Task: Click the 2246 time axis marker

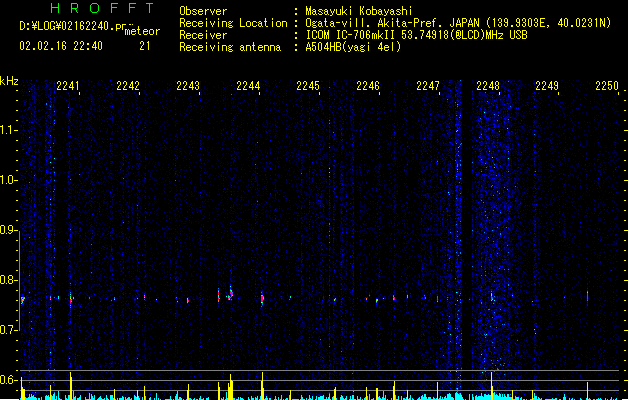Action: coord(368,86)
